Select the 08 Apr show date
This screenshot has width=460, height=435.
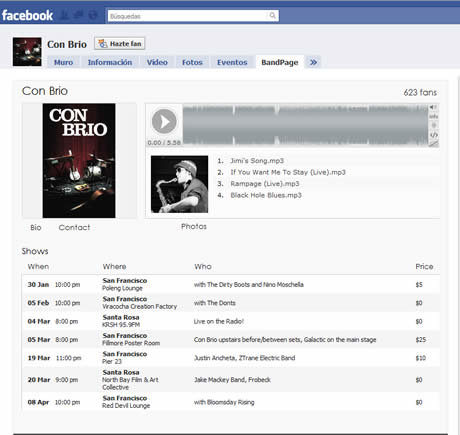coord(38,402)
